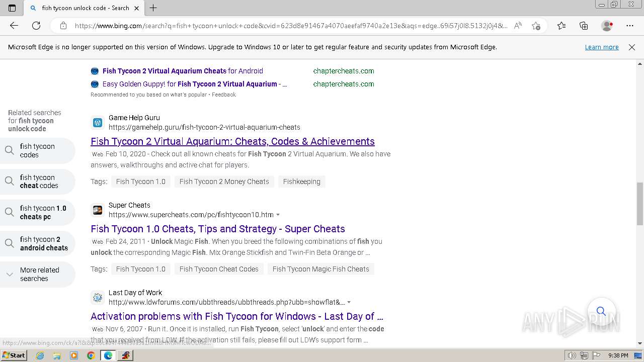Open the Read aloud icon
This screenshot has height=362, width=644.
coord(518,26)
